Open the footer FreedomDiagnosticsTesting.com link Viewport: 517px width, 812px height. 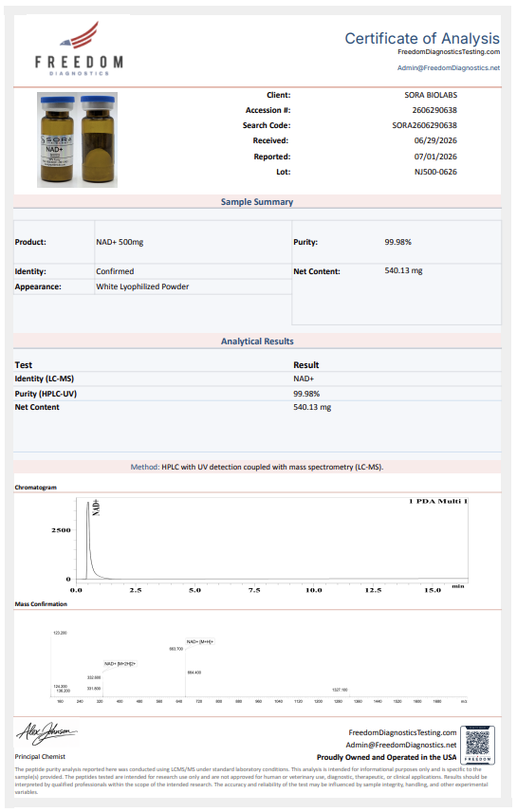(x=402, y=732)
